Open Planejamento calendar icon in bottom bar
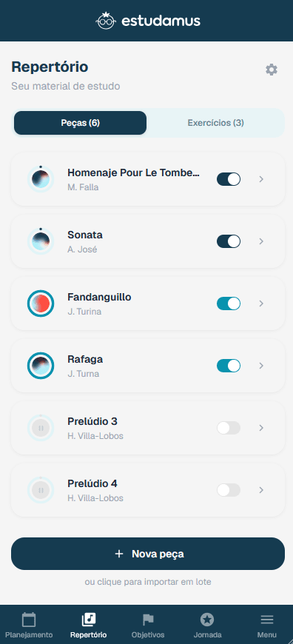Screen dimensions: 293x644 coord(29,620)
